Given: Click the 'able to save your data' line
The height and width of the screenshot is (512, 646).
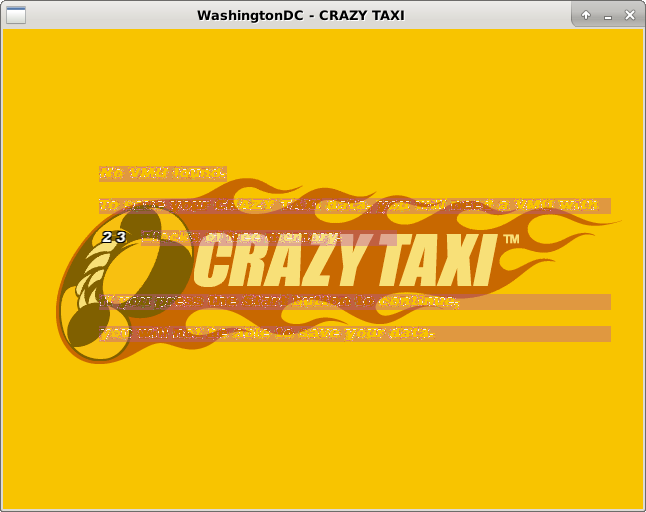Looking at the screenshot, I should click(355, 334).
